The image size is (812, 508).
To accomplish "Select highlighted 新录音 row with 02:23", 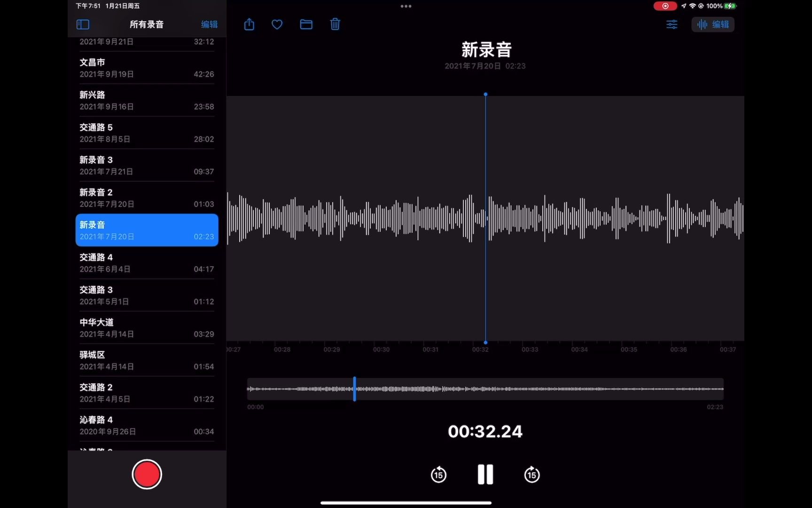I will pyautogui.click(x=147, y=230).
